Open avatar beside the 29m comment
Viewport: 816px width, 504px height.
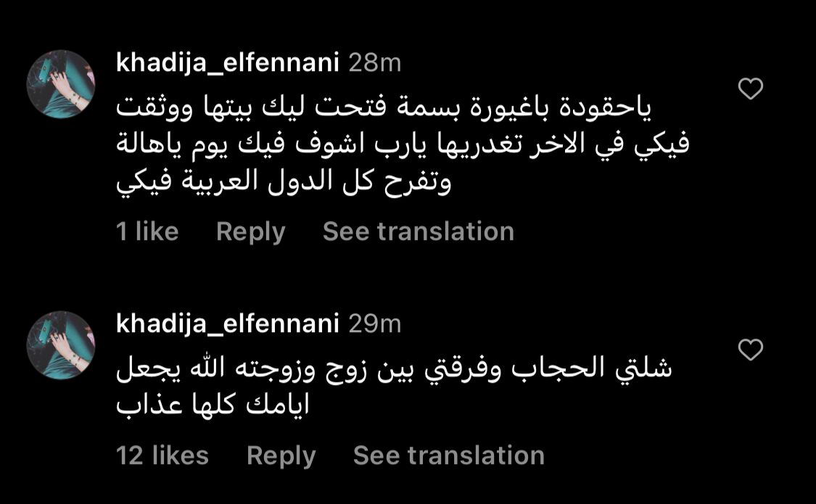pyautogui.click(x=62, y=345)
